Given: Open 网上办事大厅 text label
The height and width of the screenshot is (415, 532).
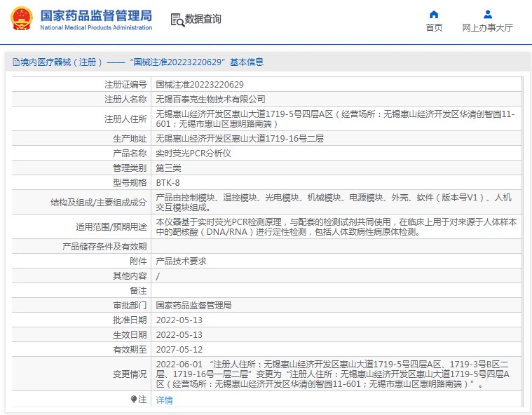Looking at the screenshot, I should (x=488, y=28).
